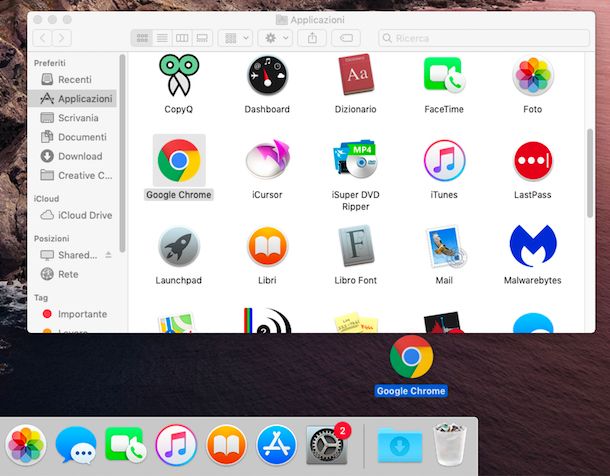Viewport: 610px width, 476px height.
Task: Open Scrivania in the sidebar
Action: 72,118
